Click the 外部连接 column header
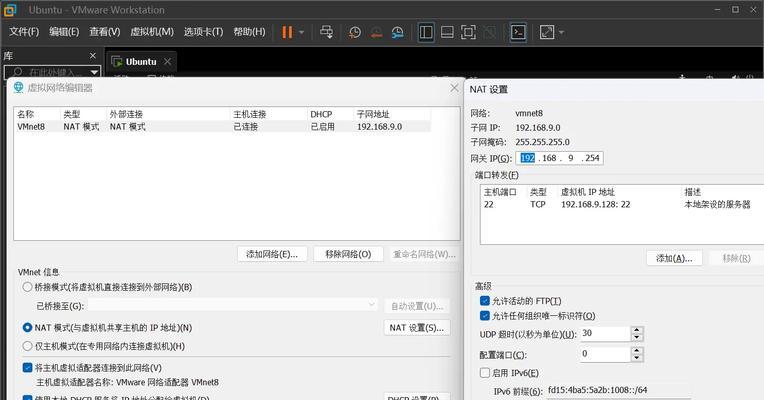 (126, 114)
